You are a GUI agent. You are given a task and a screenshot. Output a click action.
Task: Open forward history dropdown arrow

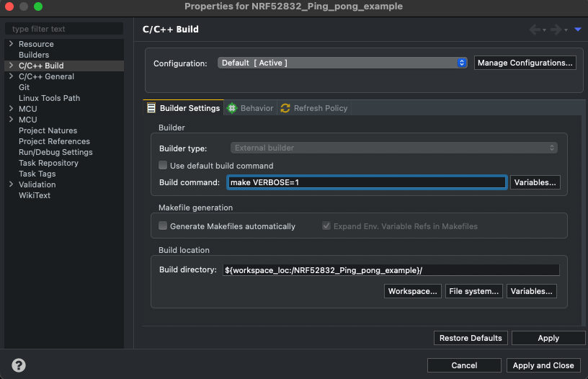click(x=566, y=30)
